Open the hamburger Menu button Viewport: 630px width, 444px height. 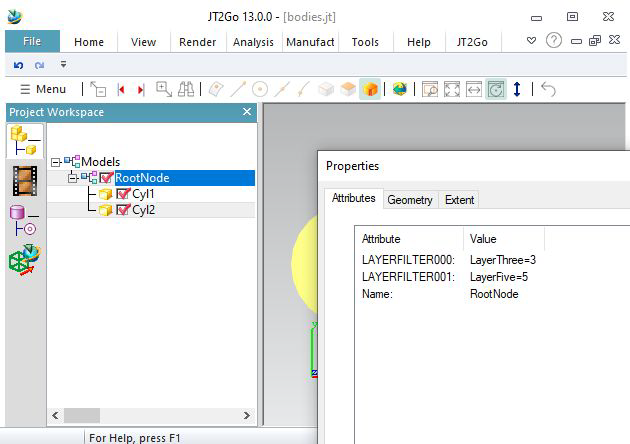tap(43, 89)
